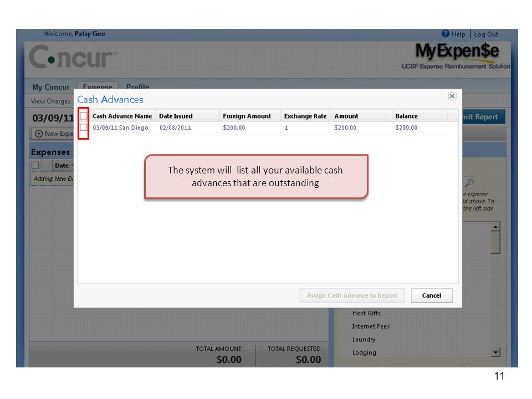Click the blue Help question mark icon

pos(445,34)
